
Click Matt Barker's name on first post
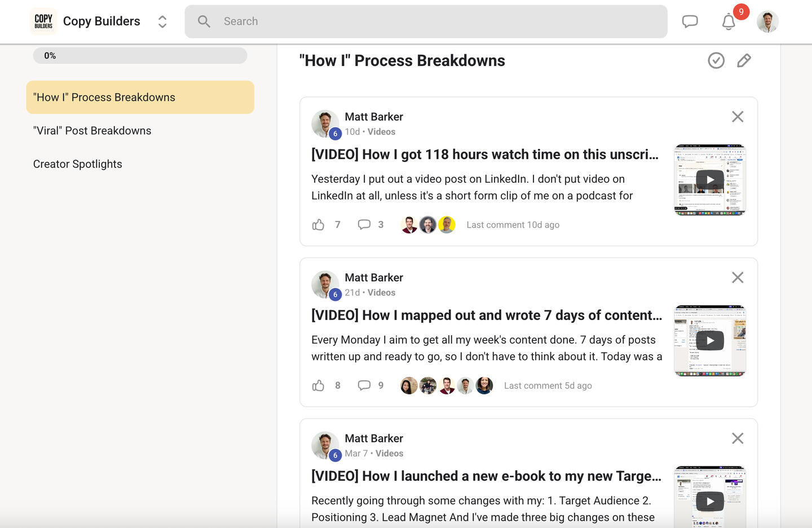coord(374,117)
